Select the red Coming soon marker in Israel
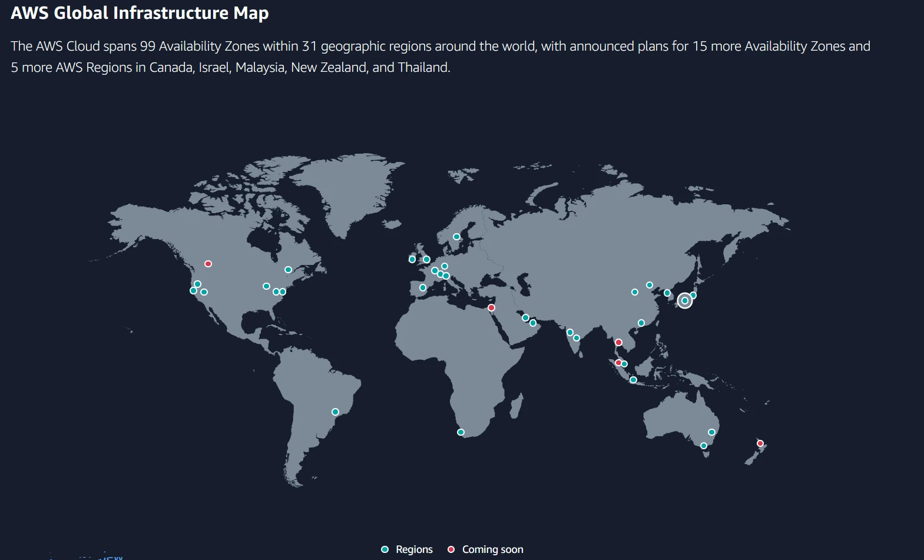The width and height of the screenshot is (924, 560). coord(492,308)
